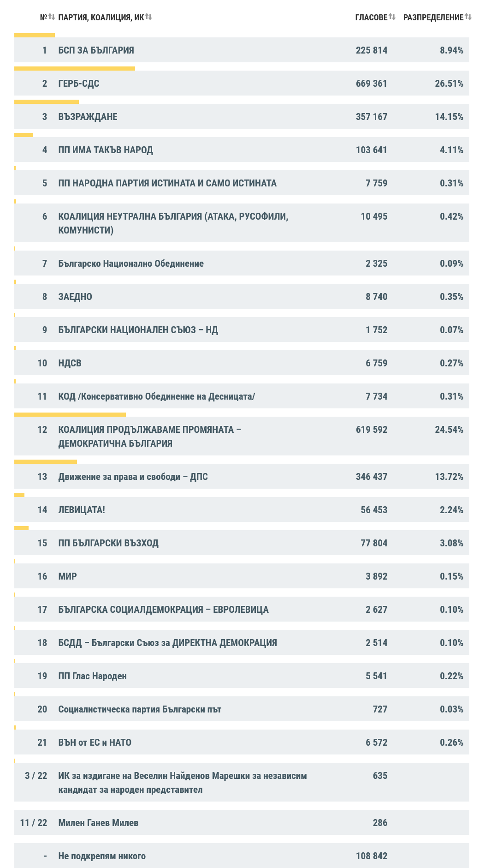Click the sort arrows beside ГЛАСОВЕ

(x=392, y=17)
